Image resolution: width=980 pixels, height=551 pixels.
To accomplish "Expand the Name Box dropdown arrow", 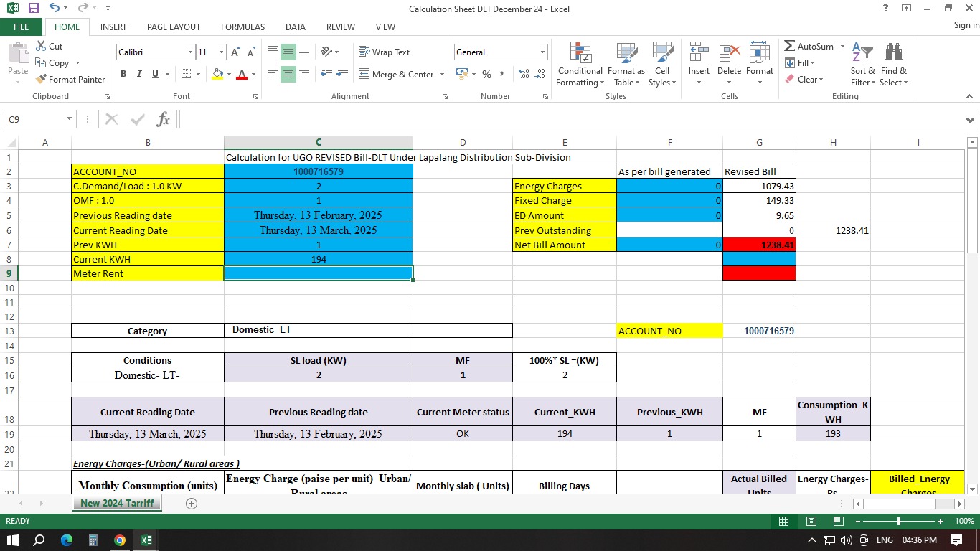I will pos(70,119).
